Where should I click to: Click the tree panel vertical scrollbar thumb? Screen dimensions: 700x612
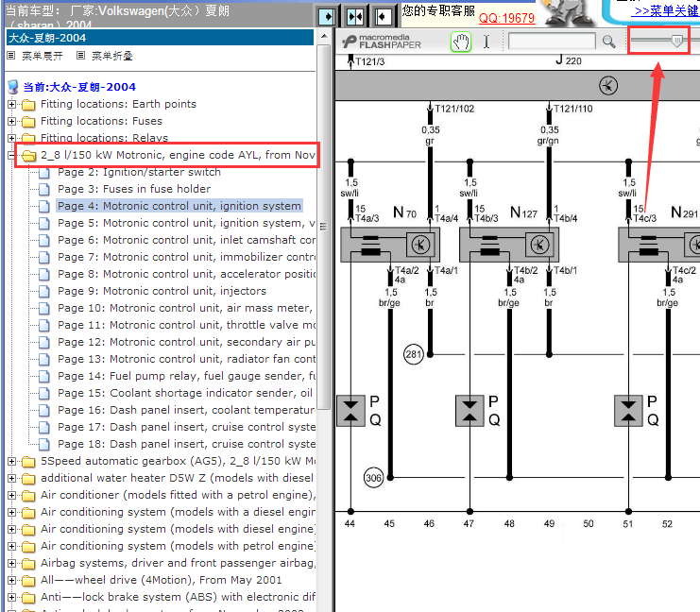pyautogui.click(x=325, y=227)
